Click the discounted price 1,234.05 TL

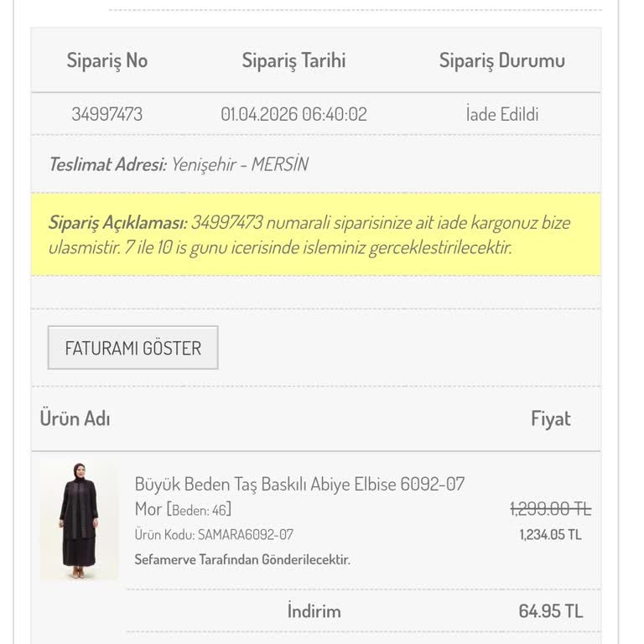tap(550, 535)
